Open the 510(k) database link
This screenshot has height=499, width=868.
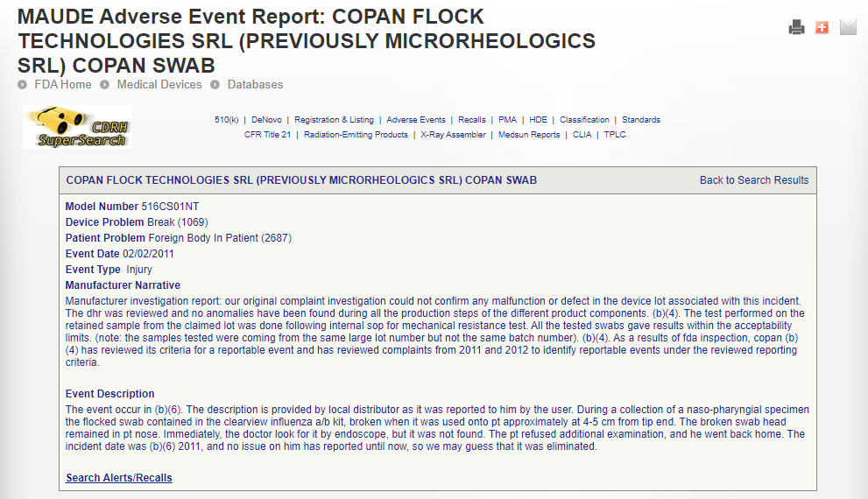pyautogui.click(x=226, y=119)
